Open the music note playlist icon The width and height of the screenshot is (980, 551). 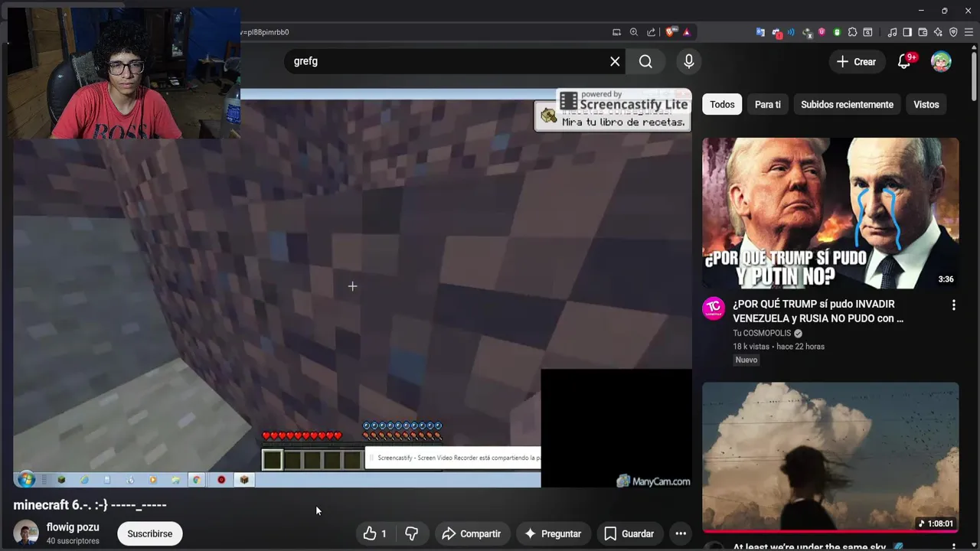(x=892, y=32)
